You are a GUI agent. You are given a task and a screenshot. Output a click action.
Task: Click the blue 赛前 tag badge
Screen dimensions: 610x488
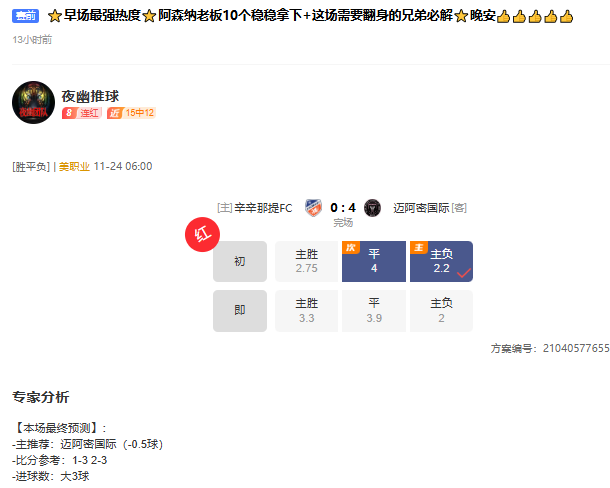click(25, 16)
